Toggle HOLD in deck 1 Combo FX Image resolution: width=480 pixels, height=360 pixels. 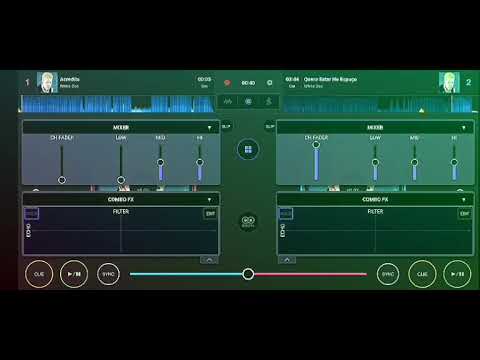pyautogui.click(x=32, y=214)
